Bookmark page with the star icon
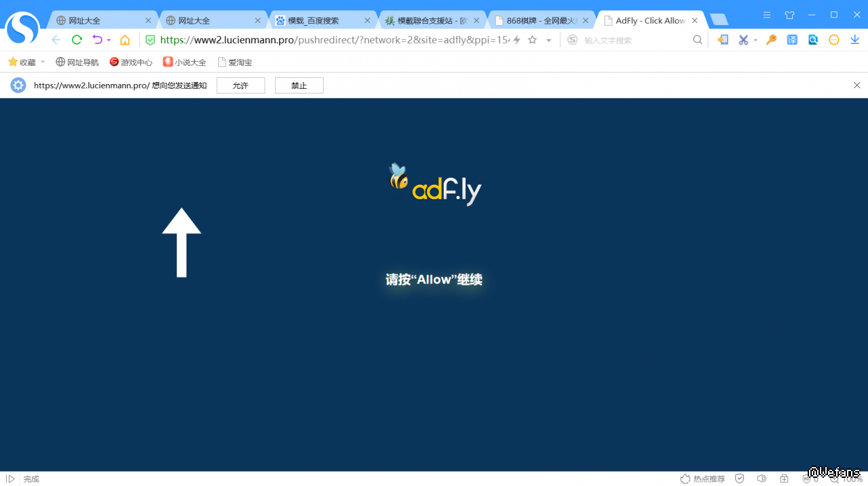Screen dimensions: 868x486 pyautogui.click(x=533, y=40)
